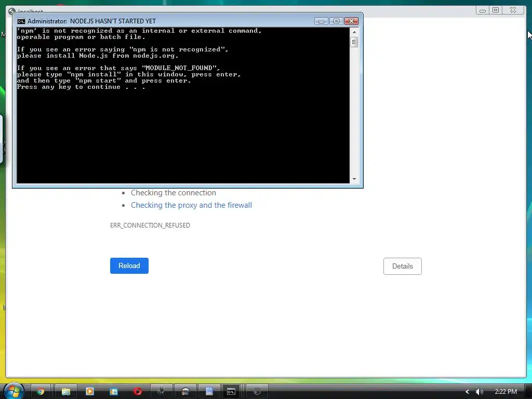Close the localhost browser window

(513, 10)
